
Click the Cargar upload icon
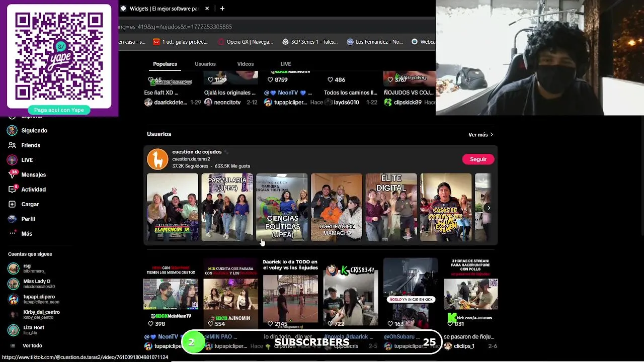pyautogui.click(x=12, y=204)
